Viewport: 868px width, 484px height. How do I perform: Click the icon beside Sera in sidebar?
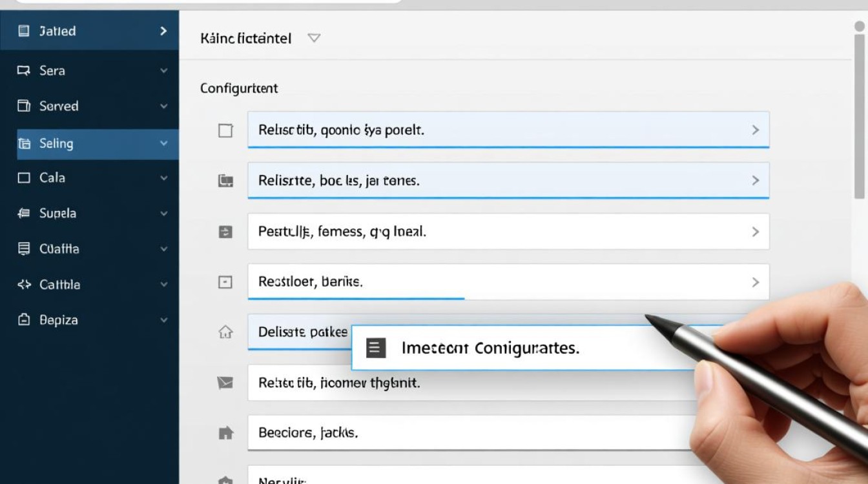[24, 71]
